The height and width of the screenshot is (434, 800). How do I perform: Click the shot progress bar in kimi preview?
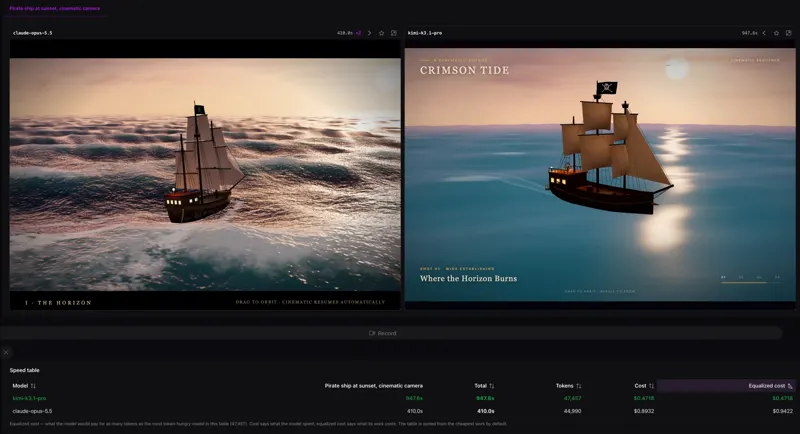[750, 282]
